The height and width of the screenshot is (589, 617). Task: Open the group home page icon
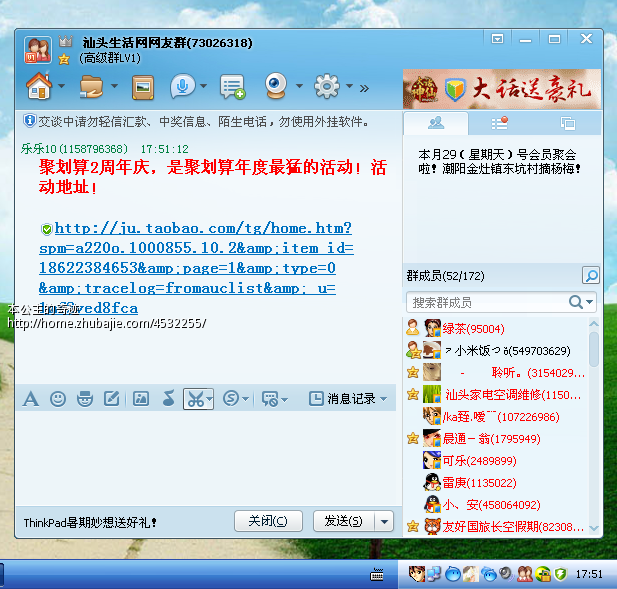[x=39, y=86]
